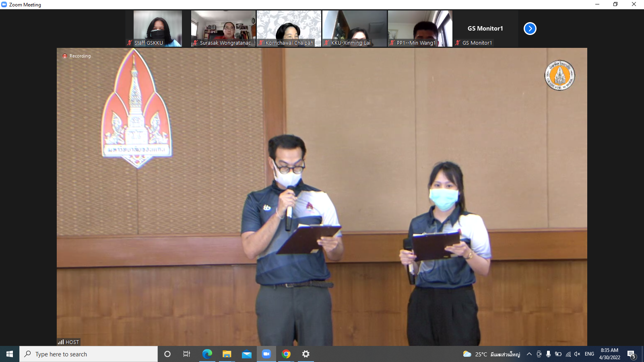The height and width of the screenshot is (362, 644).
Task: Expand the hidden system tray icons chevron
Action: 529,354
